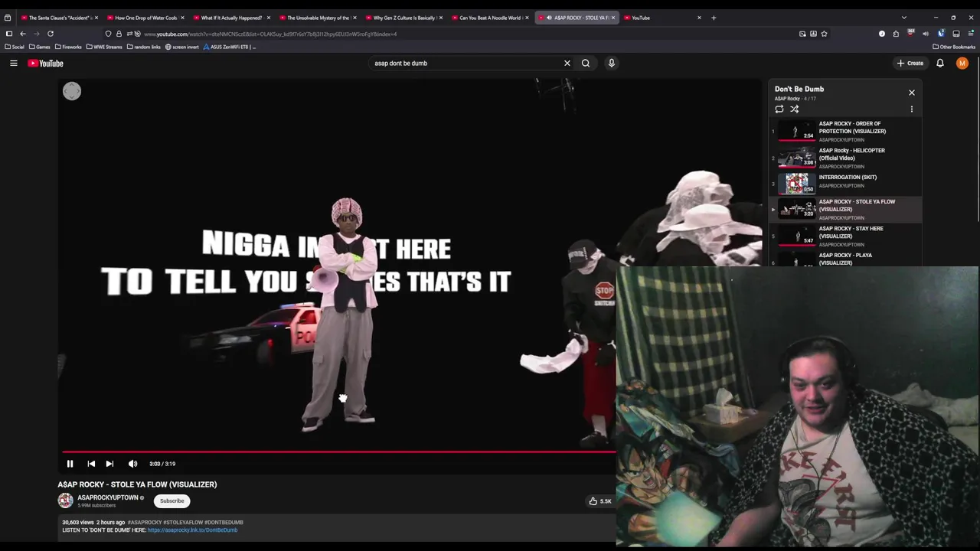
Task: Open the Games bookmarks folder
Action: click(x=40, y=47)
